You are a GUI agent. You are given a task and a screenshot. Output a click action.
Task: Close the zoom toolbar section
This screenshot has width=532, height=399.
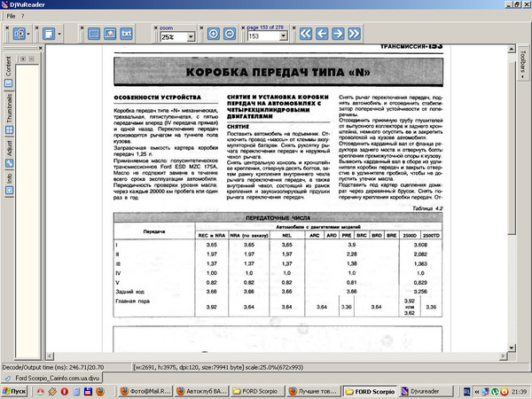coord(156,27)
